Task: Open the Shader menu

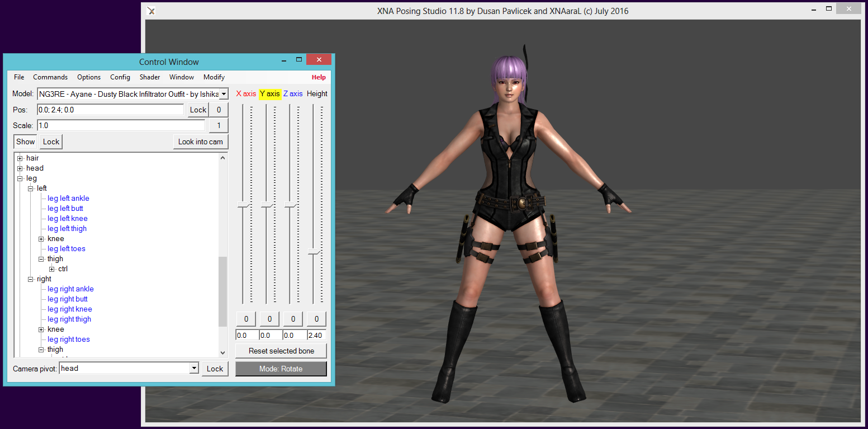Action: (x=150, y=77)
